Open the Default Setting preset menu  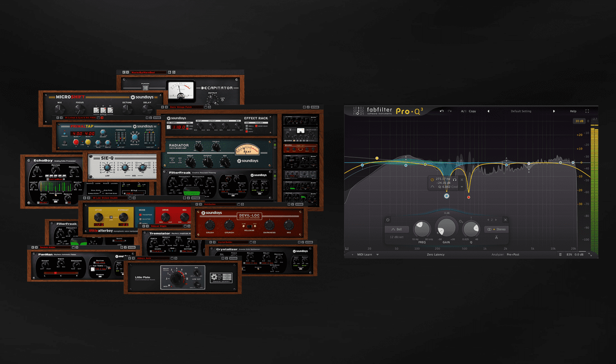520,111
